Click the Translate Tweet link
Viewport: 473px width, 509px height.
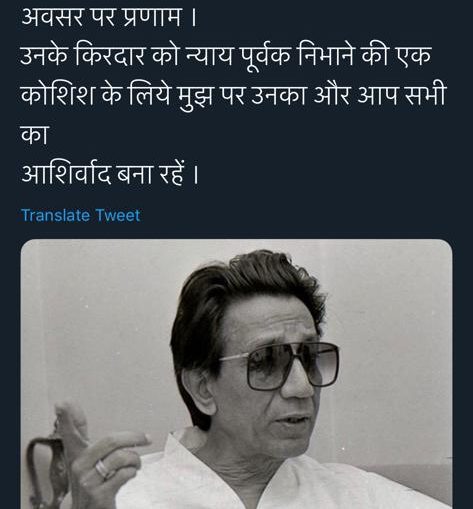point(80,215)
